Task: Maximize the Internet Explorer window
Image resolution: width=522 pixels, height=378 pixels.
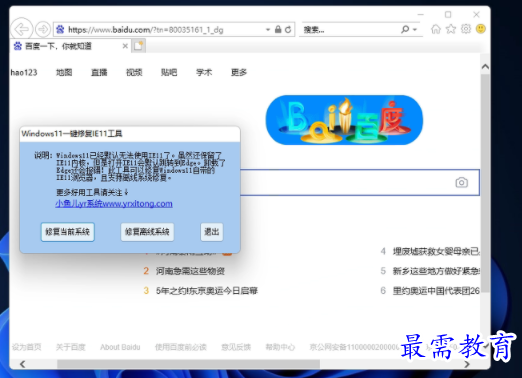Action: (x=448, y=15)
